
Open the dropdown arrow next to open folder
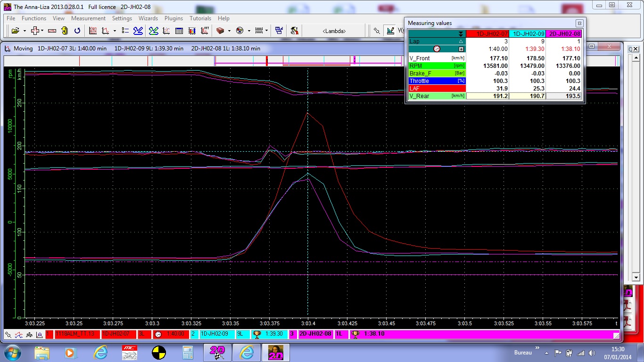[25, 31]
